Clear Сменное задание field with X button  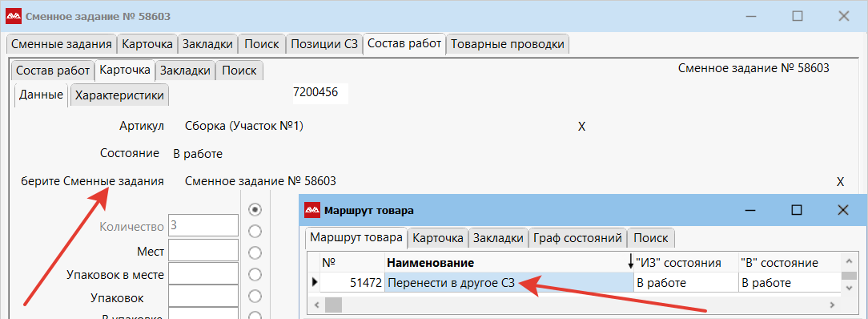840,182
